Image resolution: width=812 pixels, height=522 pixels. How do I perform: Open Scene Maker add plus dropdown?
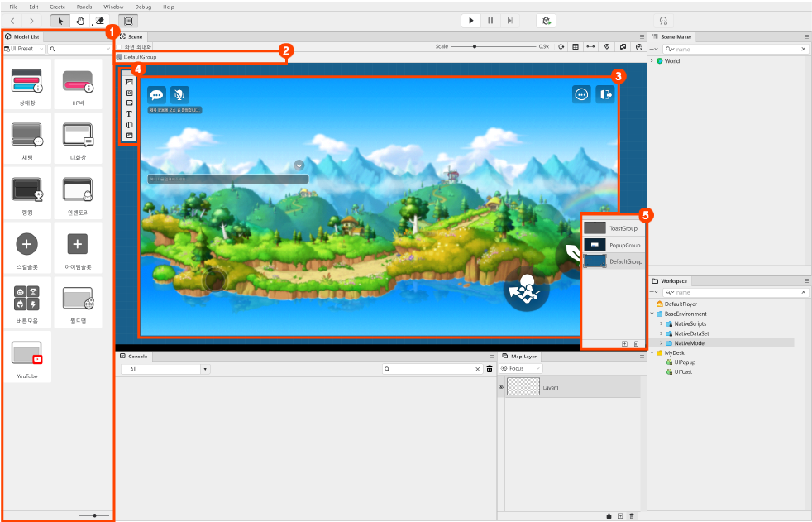coord(654,49)
